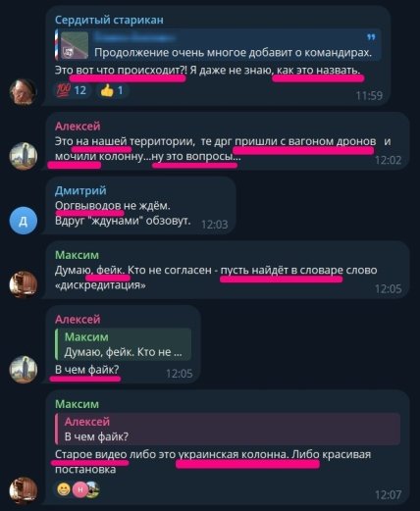This screenshot has width=420, height=511.
Task: Open the blue Д avatar of Дмитрий
Action: click(24, 221)
